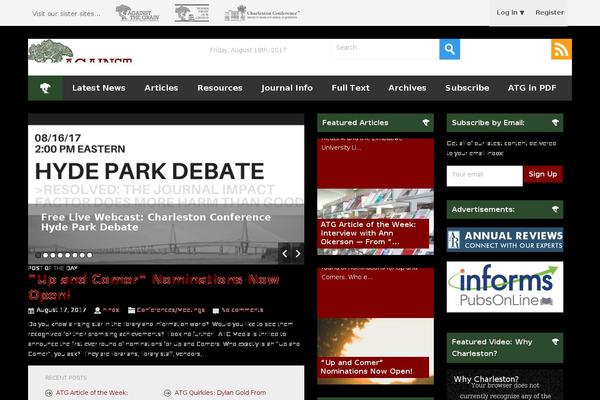Focus the Search input field
Screen dimensions: 600x400
point(385,49)
